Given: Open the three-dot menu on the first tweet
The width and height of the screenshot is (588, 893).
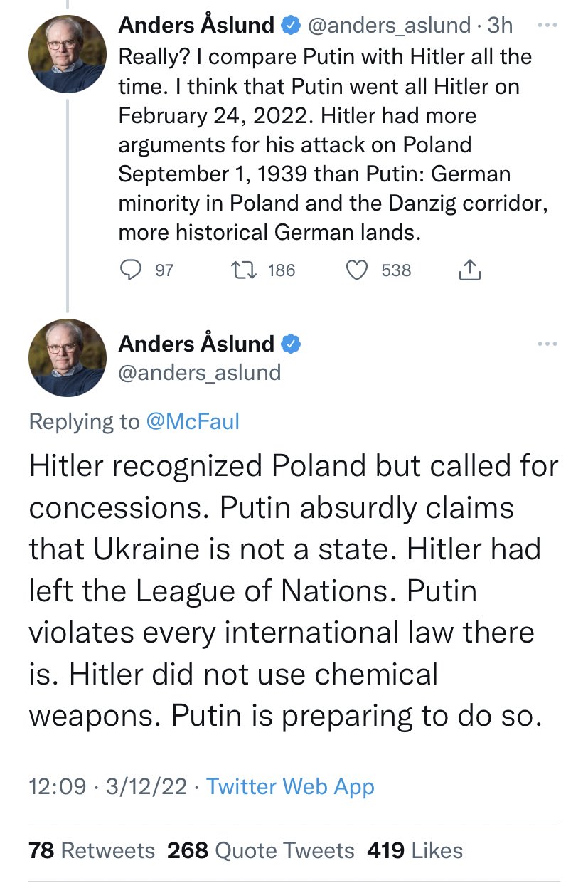Looking at the screenshot, I should [547, 26].
